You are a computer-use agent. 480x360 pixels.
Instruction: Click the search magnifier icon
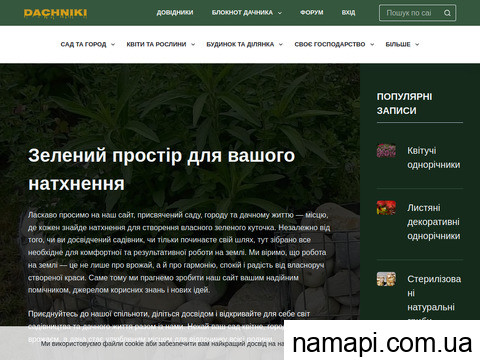[447, 13]
